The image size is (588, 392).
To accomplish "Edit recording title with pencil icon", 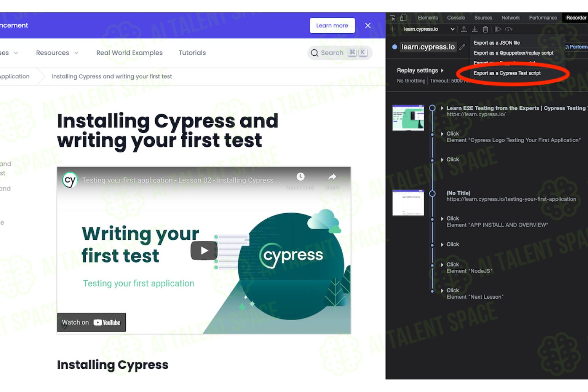I will point(463,47).
